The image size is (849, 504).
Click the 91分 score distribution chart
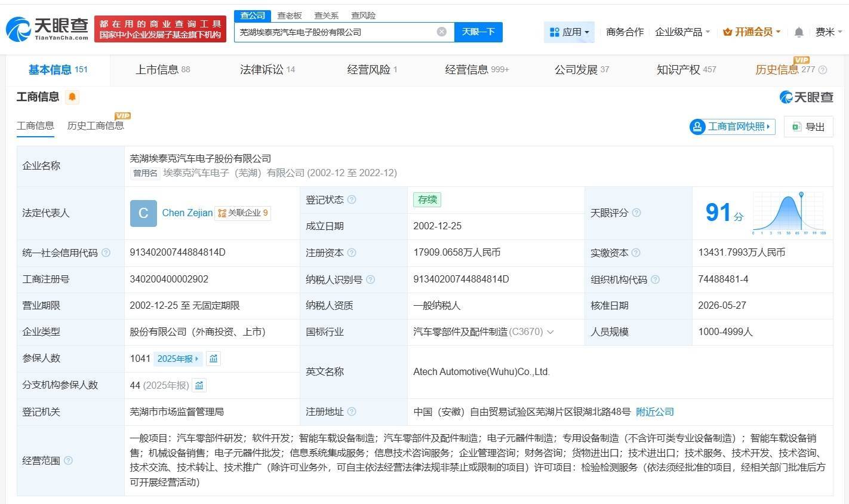tap(789, 213)
